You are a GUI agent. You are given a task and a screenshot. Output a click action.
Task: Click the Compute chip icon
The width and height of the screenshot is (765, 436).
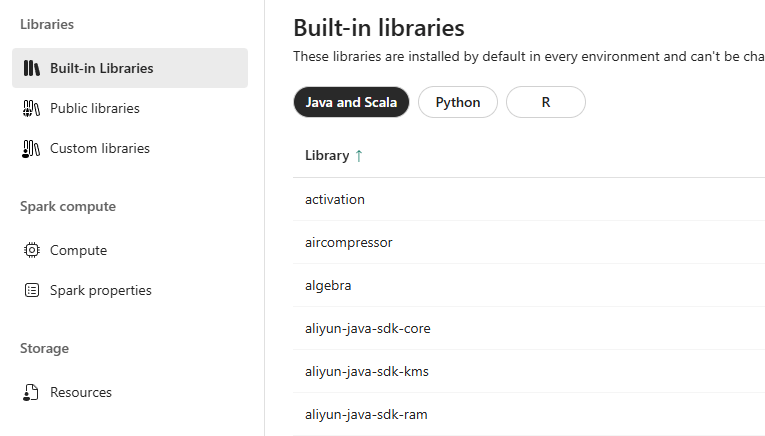coord(31,250)
